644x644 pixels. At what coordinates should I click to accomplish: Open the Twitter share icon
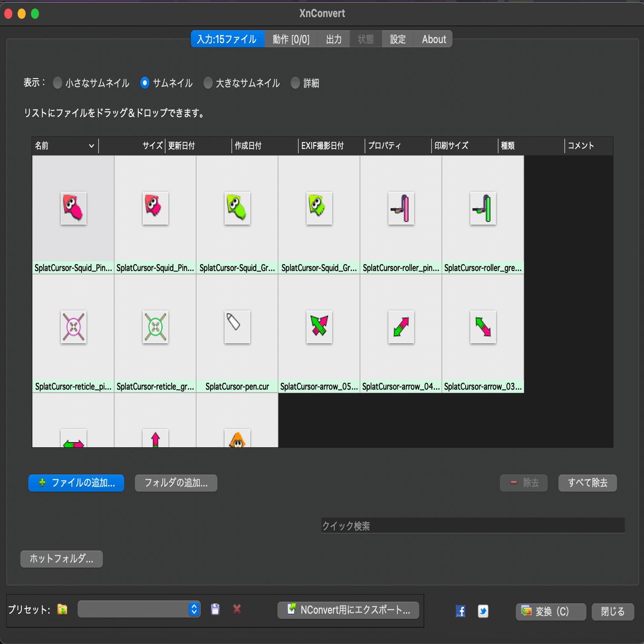(483, 611)
